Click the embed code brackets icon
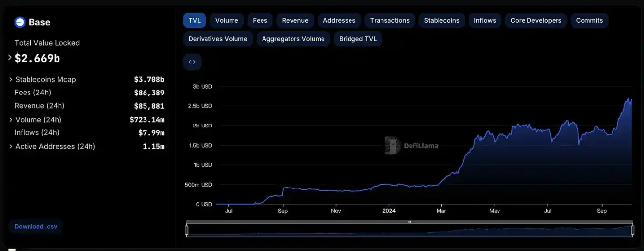Screen dimensions: 644x251 tap(192, 62)
